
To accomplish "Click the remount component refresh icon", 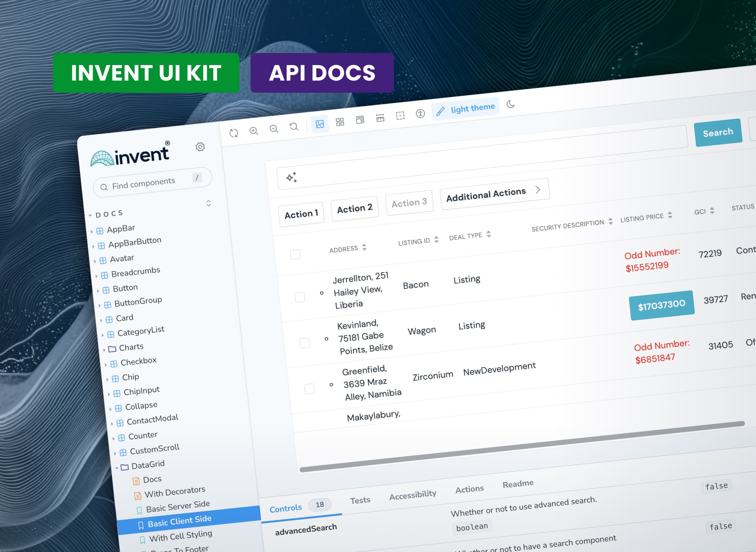I will (234, 133).
